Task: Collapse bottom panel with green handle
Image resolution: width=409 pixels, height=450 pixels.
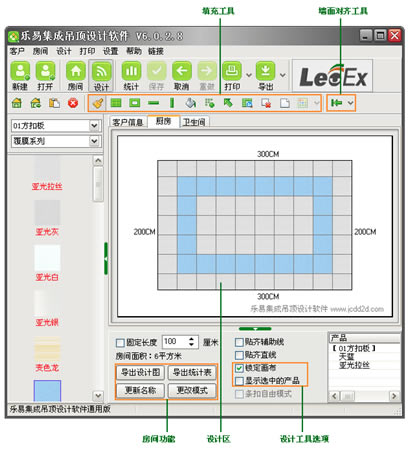Action: coord(255,329)
